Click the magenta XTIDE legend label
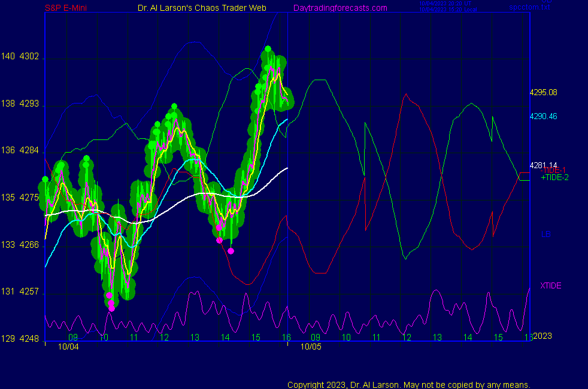588x389 pixels. 551,285
